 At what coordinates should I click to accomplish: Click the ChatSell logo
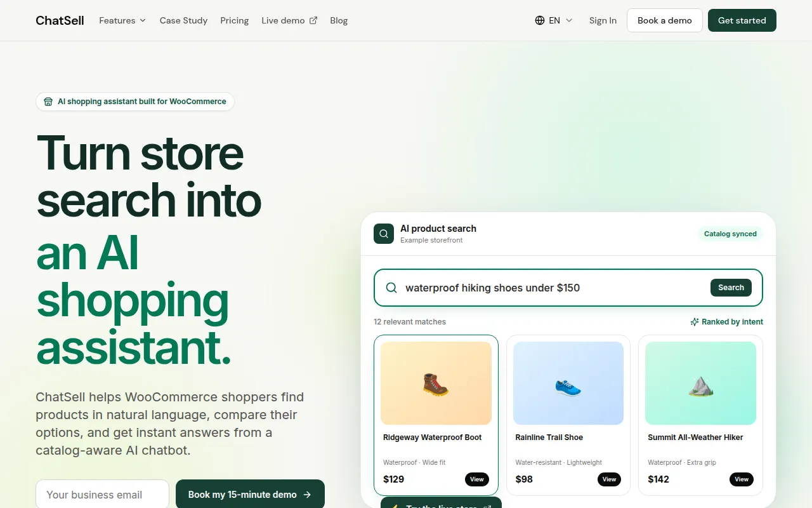60,20
